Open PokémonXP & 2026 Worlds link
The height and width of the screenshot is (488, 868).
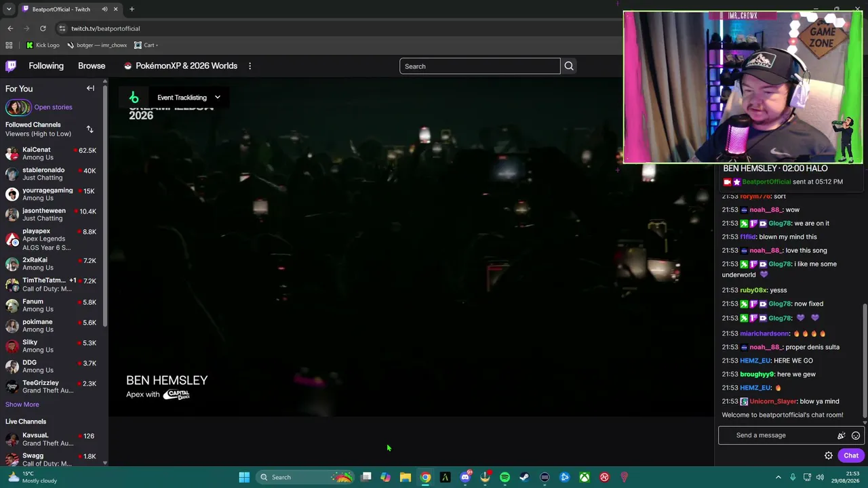coord(180,66)
